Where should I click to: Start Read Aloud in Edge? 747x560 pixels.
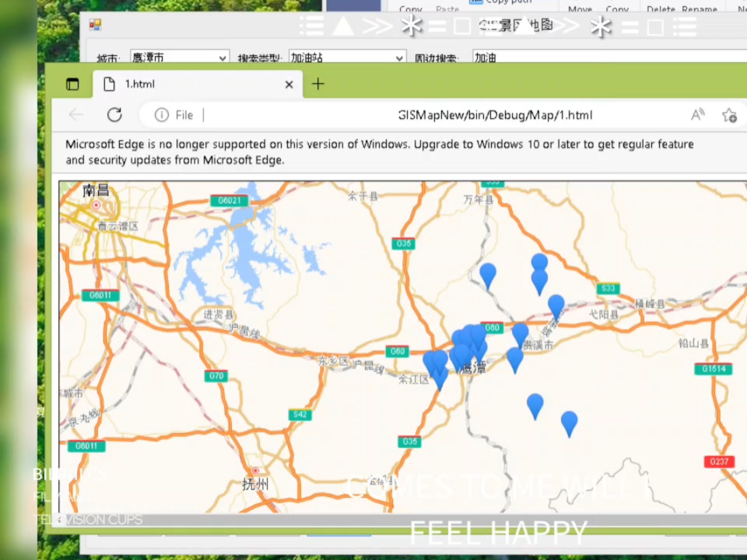pyautogui.click(x=698, y=115)
